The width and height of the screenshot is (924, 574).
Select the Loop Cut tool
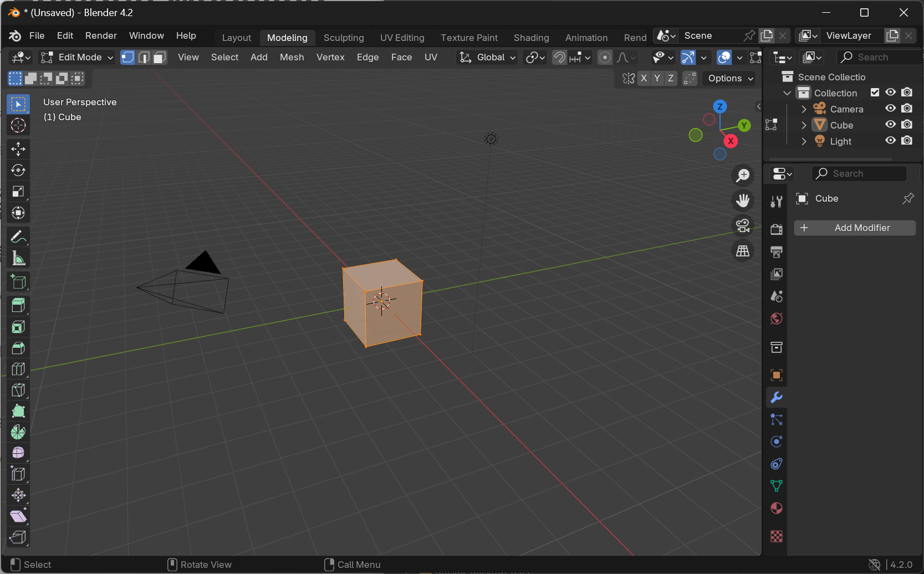[18, 369]
